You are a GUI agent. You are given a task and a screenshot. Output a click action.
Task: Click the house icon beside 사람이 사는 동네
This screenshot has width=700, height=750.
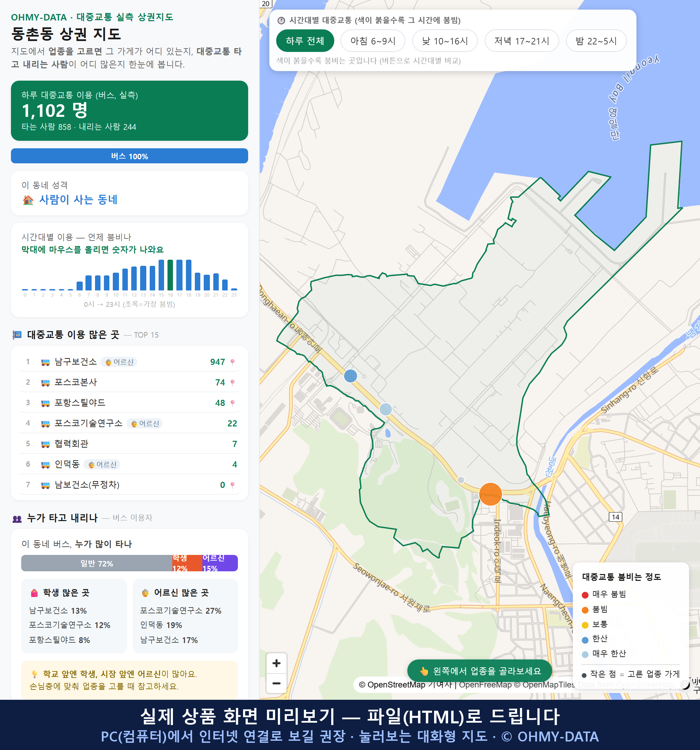click(28, 200)
